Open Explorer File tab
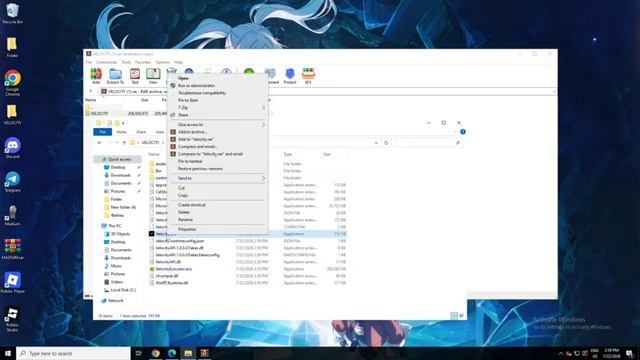 [x=102, y=132]
